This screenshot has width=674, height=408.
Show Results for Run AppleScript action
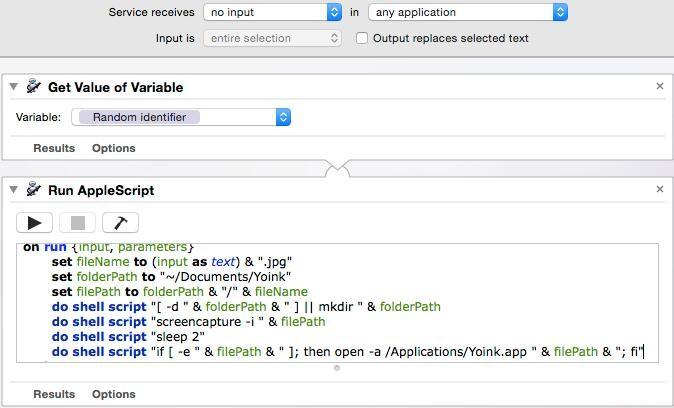(x=54, y=394)
